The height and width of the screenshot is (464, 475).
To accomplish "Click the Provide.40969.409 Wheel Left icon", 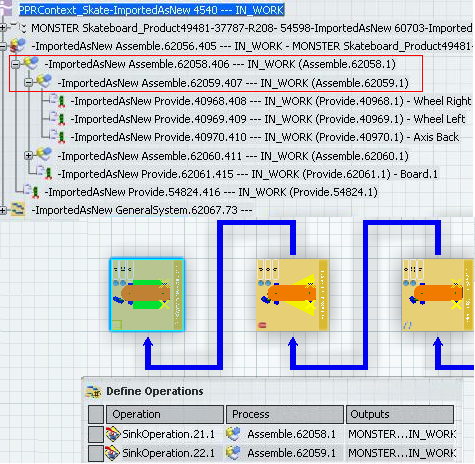I will [57, 118].
